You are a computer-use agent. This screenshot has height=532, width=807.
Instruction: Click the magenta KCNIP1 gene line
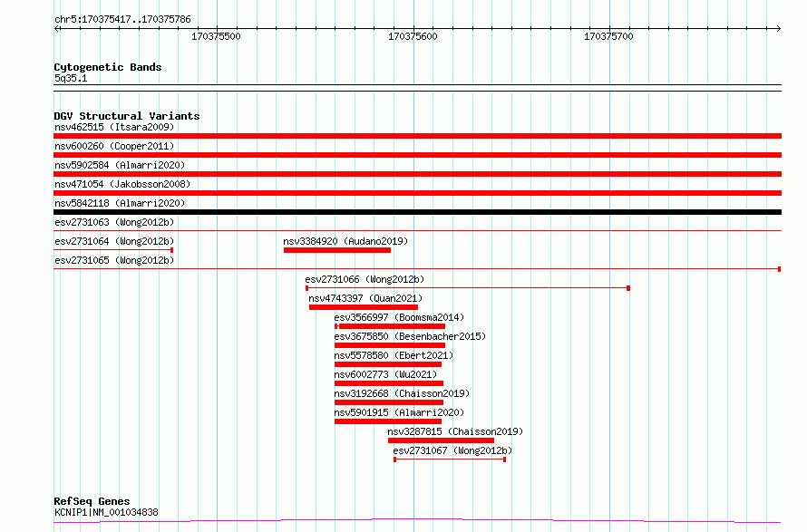417,521
